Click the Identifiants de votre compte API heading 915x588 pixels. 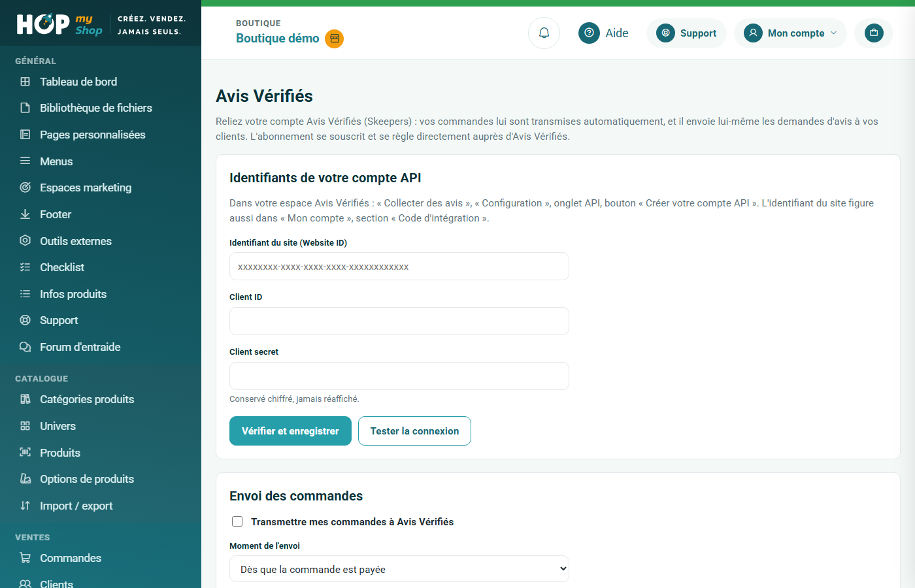[x=325, y=178]
